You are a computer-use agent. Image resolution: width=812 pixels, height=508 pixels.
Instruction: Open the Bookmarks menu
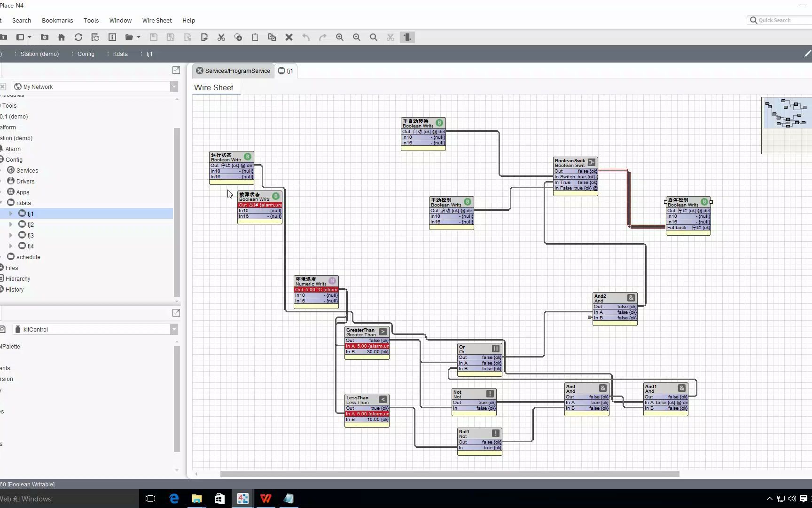click(x=57, y=20)
